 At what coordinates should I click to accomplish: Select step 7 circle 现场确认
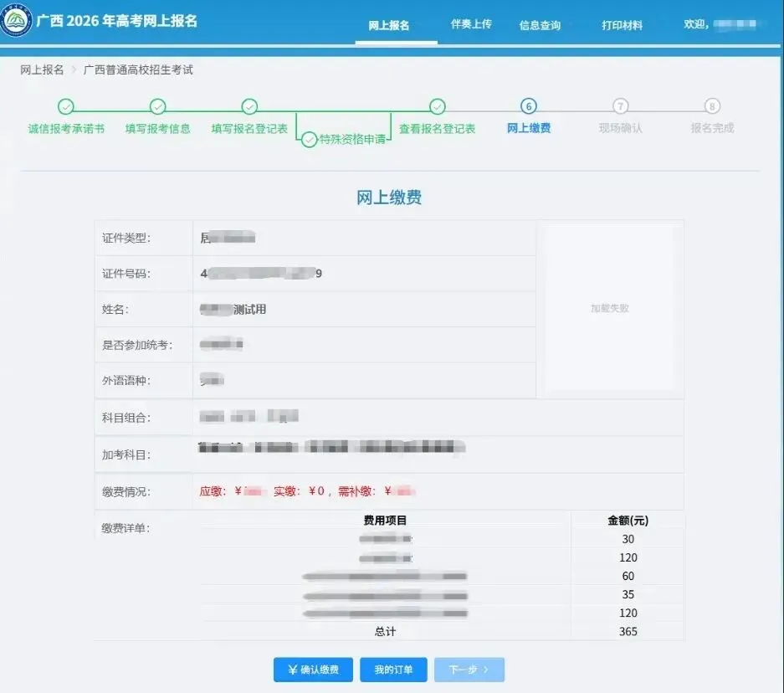point(621,106)
